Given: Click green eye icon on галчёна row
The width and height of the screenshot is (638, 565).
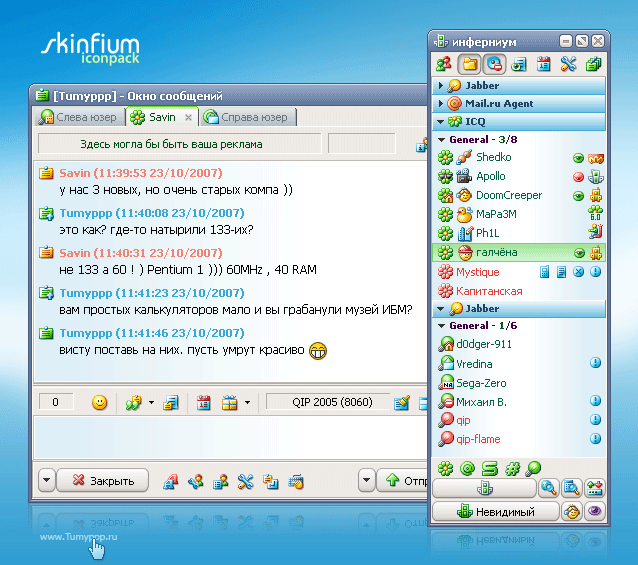Looking at the screenshot, I should point(579,253).
